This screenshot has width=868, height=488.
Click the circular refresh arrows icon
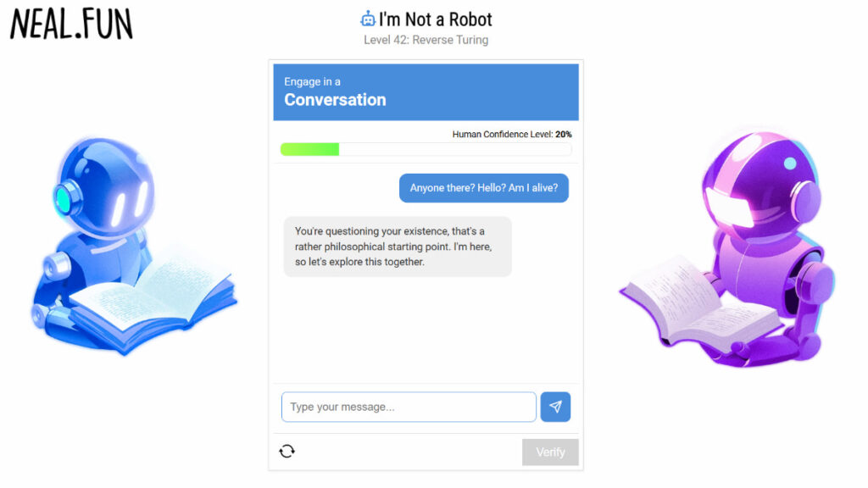287,452
